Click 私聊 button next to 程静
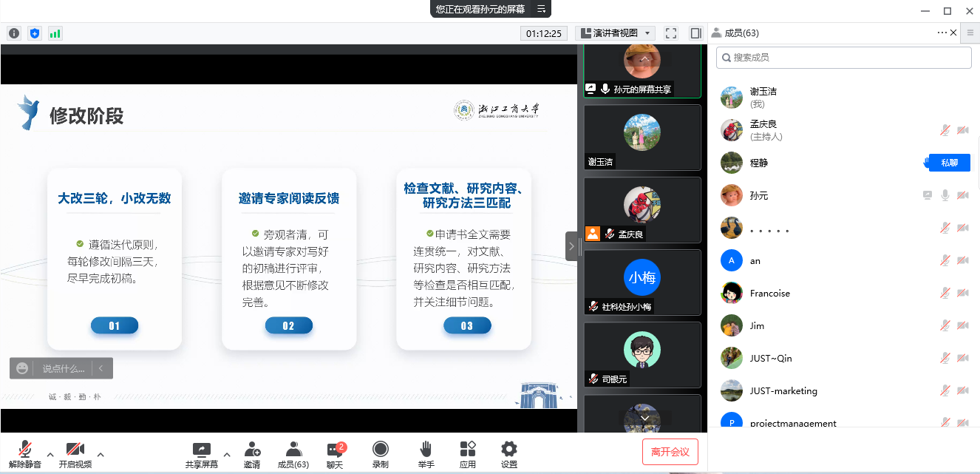The width and height of the screenshot is (980, 474). click(949, 163)
